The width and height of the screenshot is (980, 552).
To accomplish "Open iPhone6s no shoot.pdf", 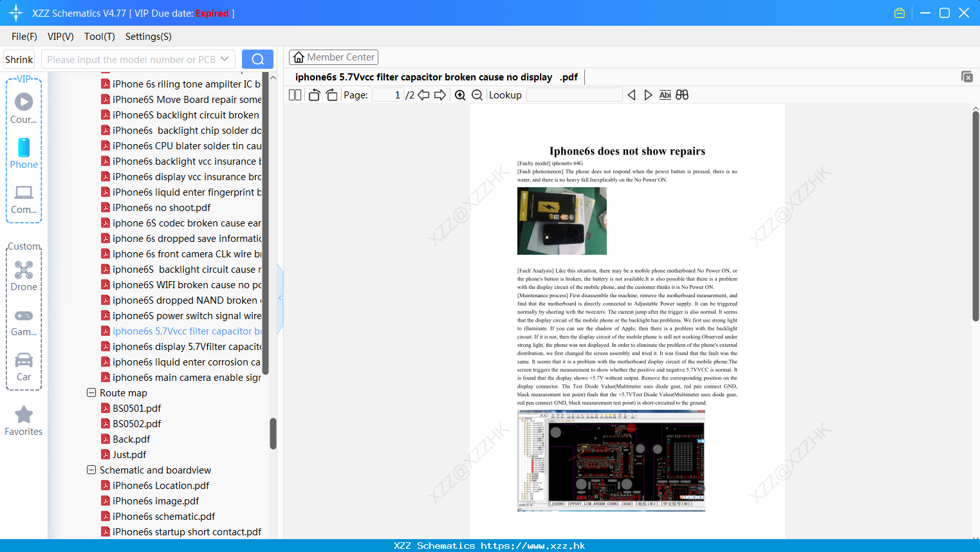I will 156,207.
